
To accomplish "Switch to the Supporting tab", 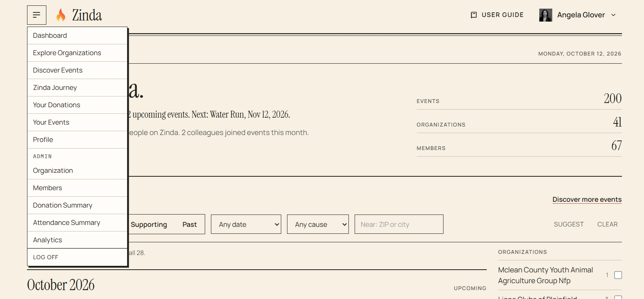I will (x=149, y=225).
